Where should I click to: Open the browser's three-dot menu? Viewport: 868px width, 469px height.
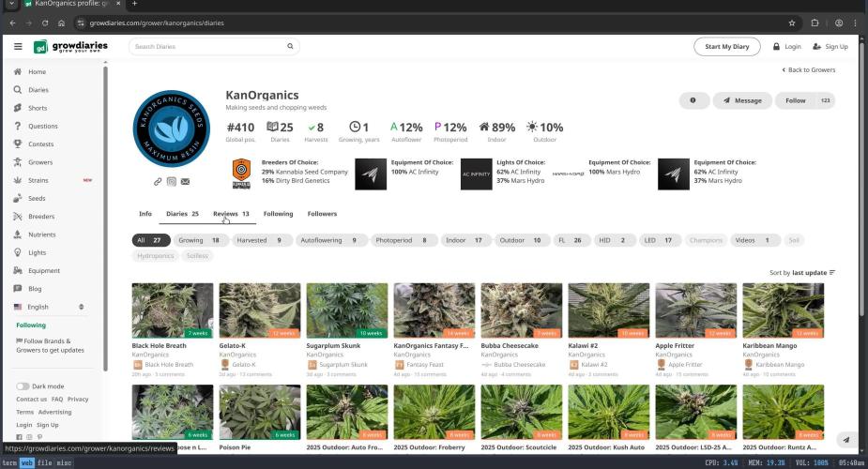854,23
